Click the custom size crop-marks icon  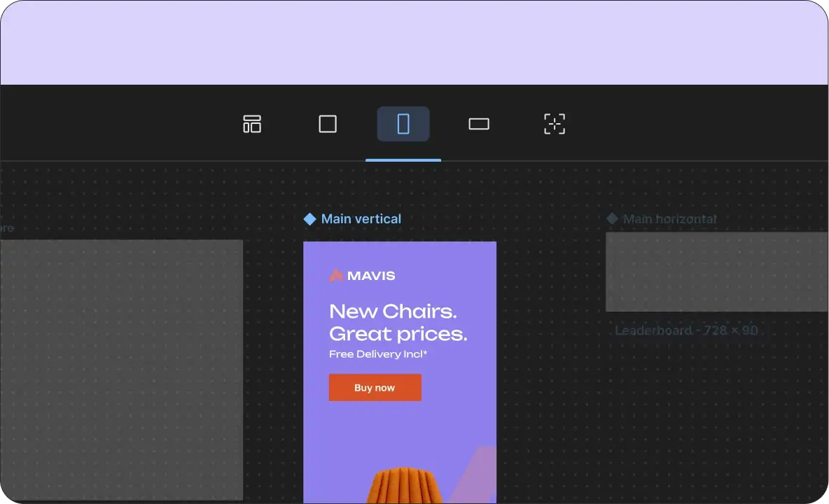tap(555, 123)
